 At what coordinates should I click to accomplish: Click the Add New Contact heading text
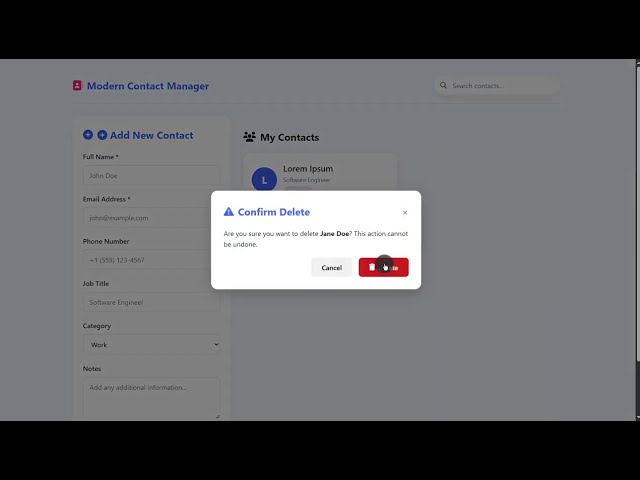tap(151, 136)
